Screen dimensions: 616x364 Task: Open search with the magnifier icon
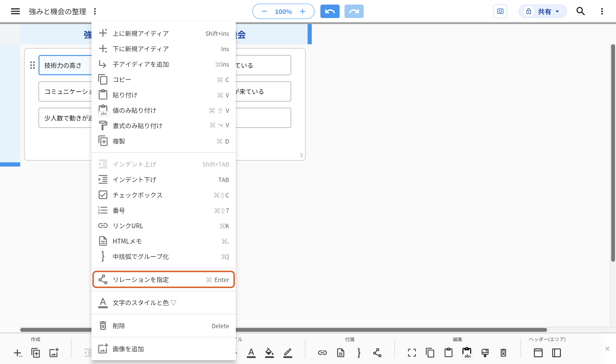coord(581,11)
